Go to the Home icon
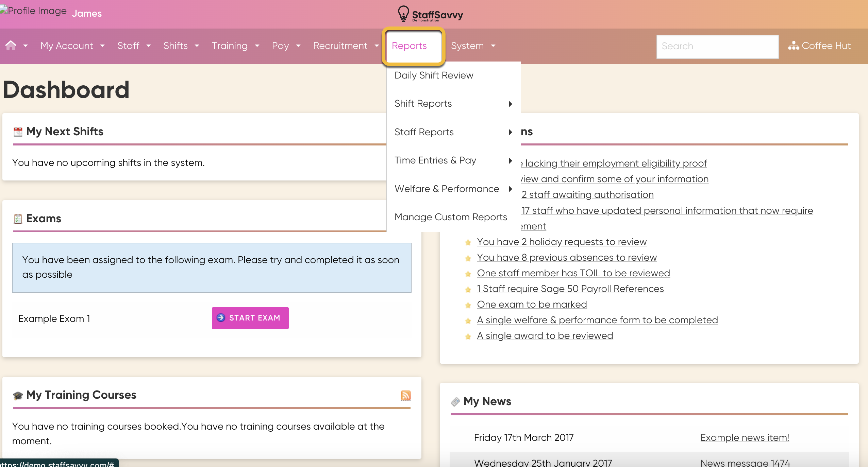The width and height of the screenshot is (868, 467). pyautogui.click(x=11, y=46)
